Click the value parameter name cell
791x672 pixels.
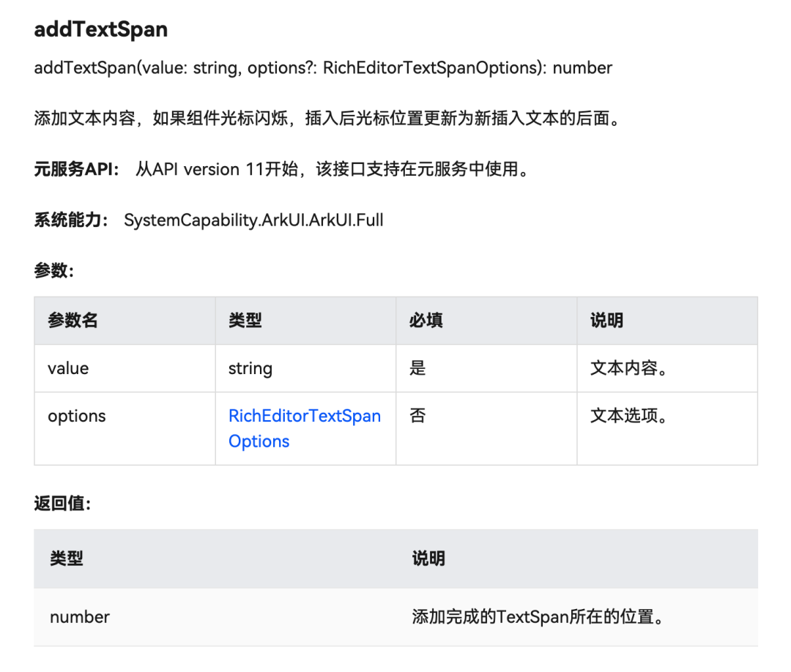click(x=68, y=368)
